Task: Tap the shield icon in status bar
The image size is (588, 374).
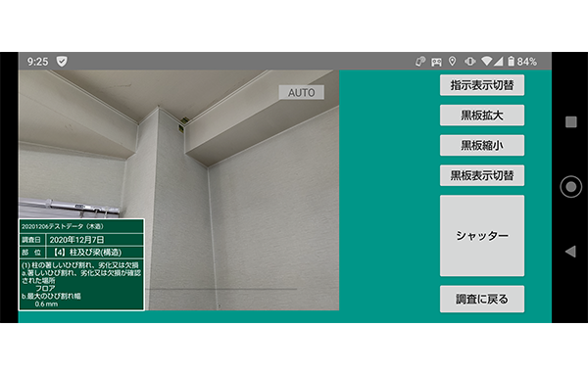Action: (62, 61)
